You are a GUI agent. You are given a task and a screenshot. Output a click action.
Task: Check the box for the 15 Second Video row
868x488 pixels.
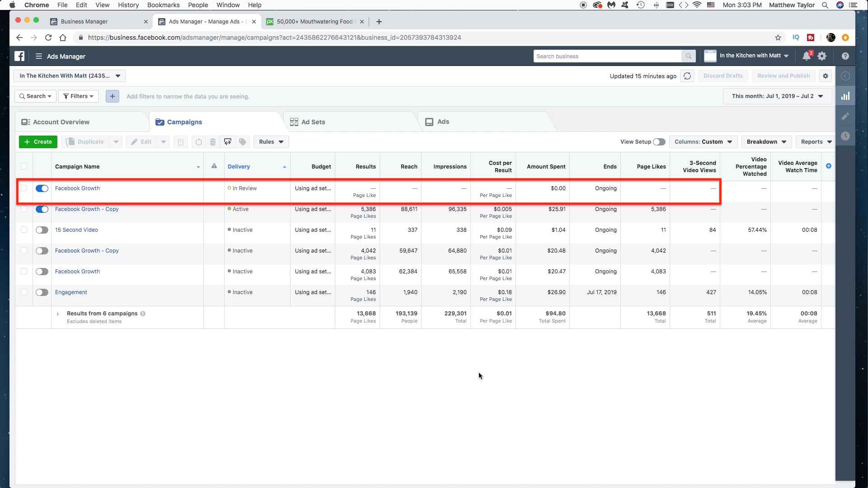(24, 230)
